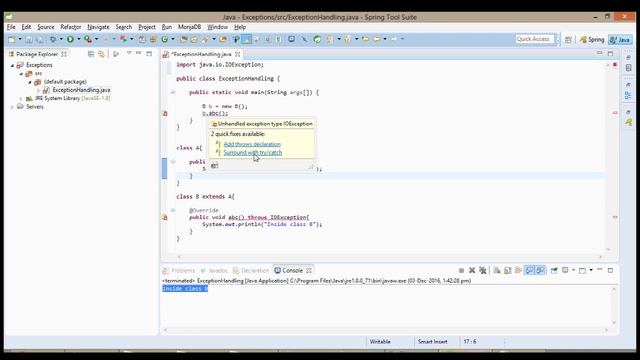The image size is (640, 360).
Task: Click the Search flashlight toolbar icon
Action: [x=205, y=39]
